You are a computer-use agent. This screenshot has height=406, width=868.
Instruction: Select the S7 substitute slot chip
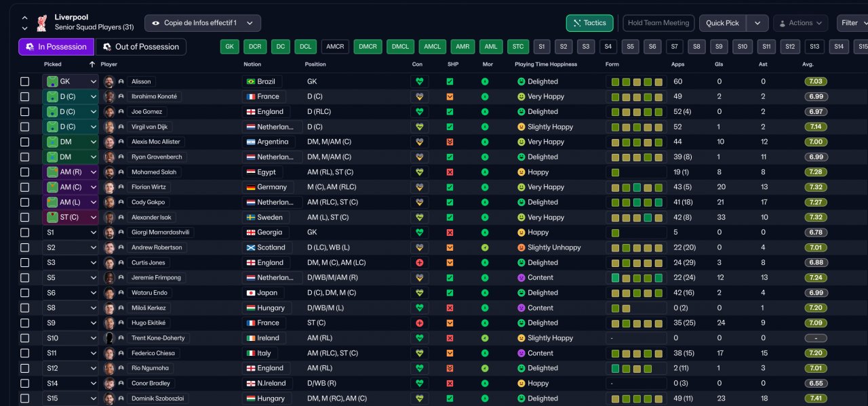[x=674, y=47]
